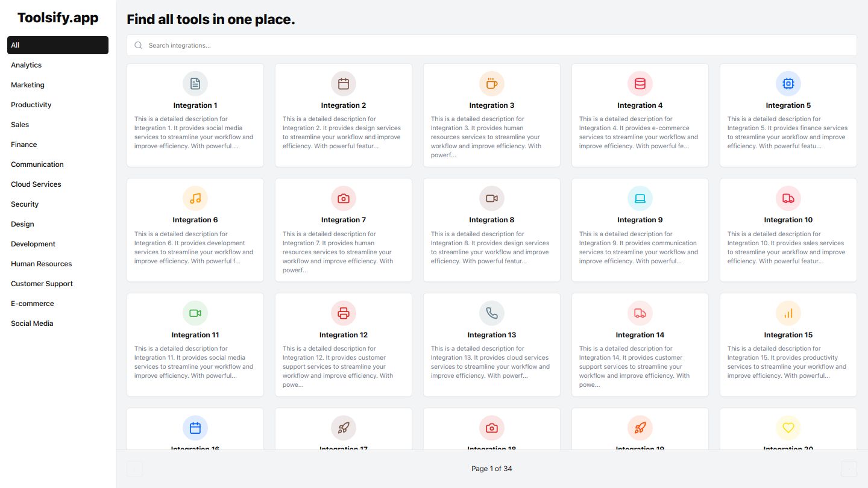Screen dimensions: 868x488
Task: Click the phone icon on Integration 13
Action: (x=492, y=313)
